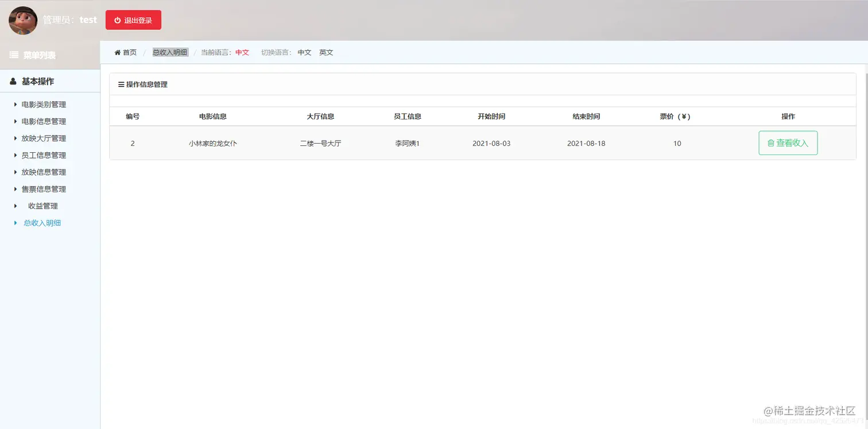
Task: Click the arrow beside 售票信息管理
Action: click(15, 189)
